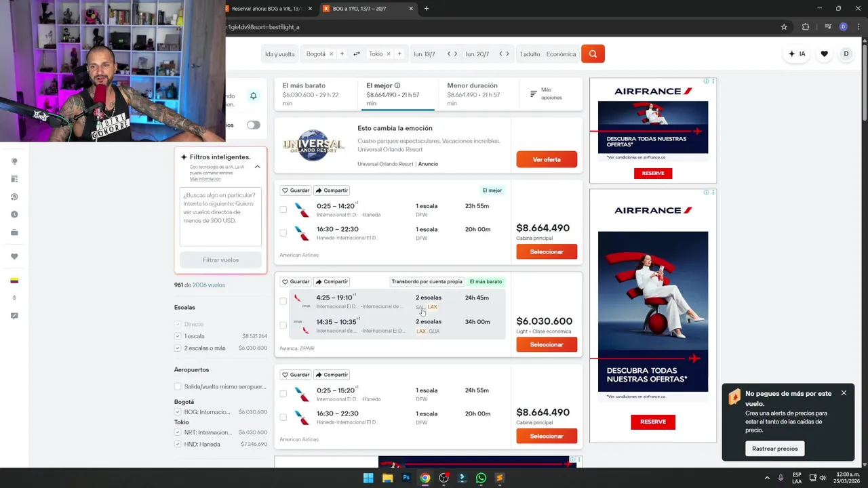Select the El más barato sorting tab
Screen dimensions: 868x488
(x=316, y=94)
